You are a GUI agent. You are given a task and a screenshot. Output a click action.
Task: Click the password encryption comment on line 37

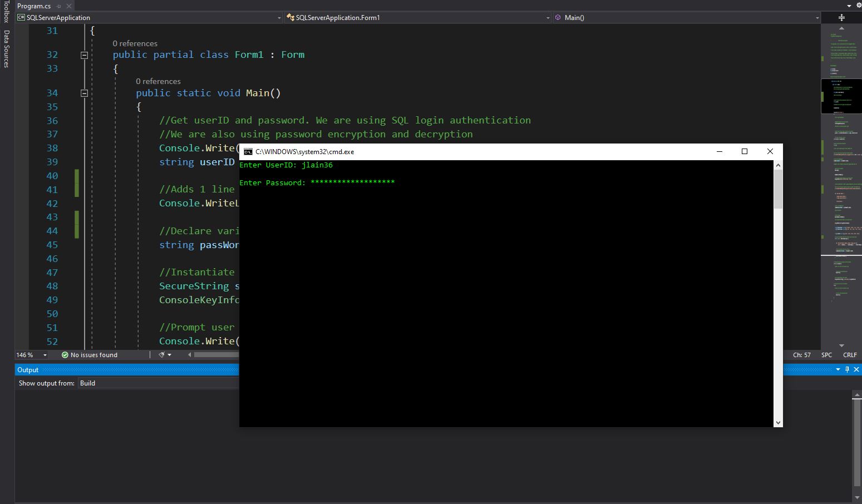pyautogui.click(x=316, y=134)
